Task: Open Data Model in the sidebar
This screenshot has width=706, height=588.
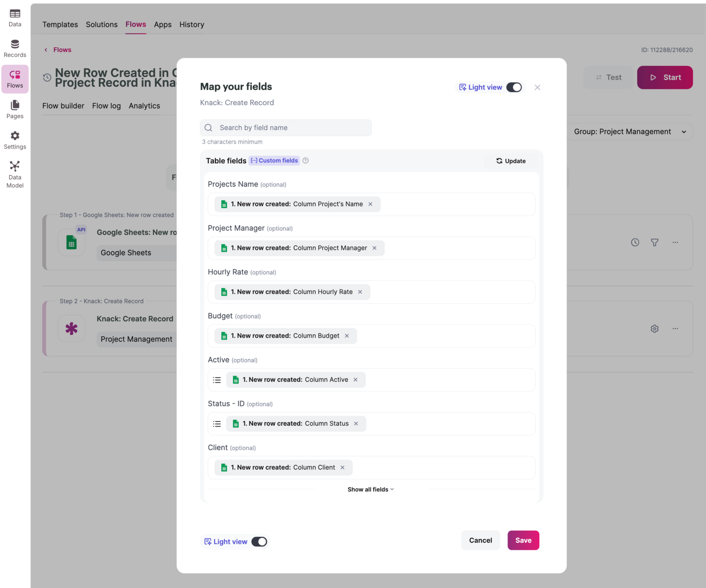Action: coord(15,174)
